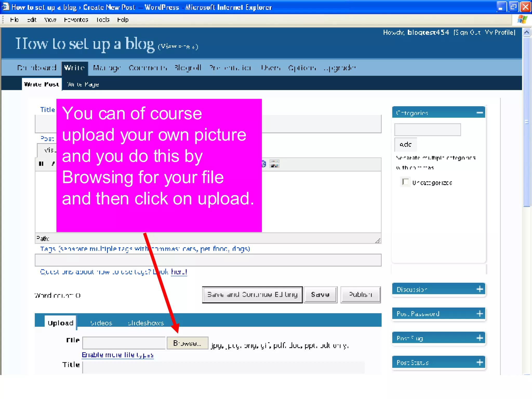The image size is (532, 399).
Task: Click the Word count: 0 text
Action: 58,295
